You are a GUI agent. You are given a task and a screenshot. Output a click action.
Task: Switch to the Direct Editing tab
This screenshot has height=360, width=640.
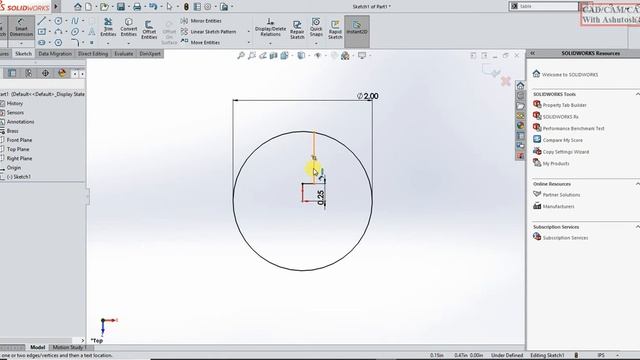[93, 53]
